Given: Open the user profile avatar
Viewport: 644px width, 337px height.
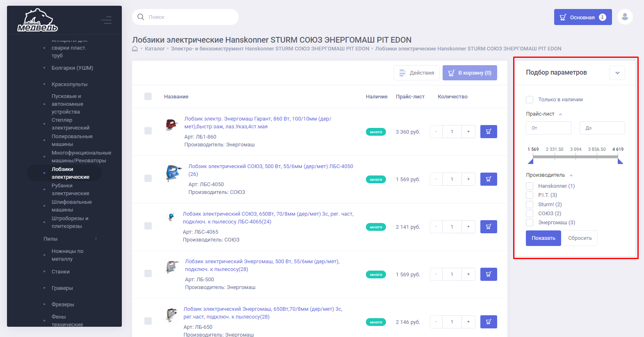Looking at the screenshot, I should point(625,17).
